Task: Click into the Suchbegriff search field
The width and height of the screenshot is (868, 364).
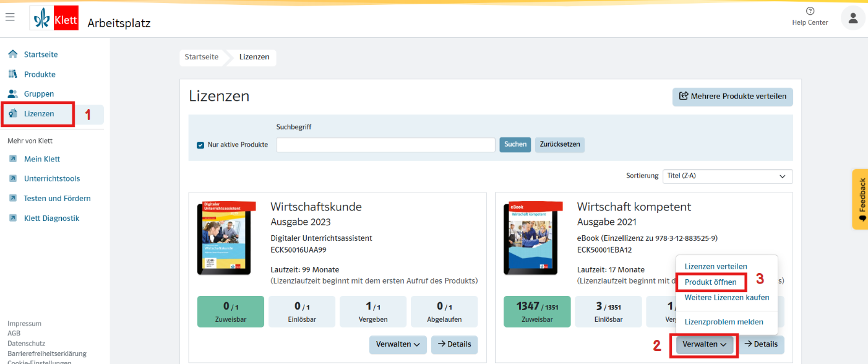Action: tap(385, 145)
